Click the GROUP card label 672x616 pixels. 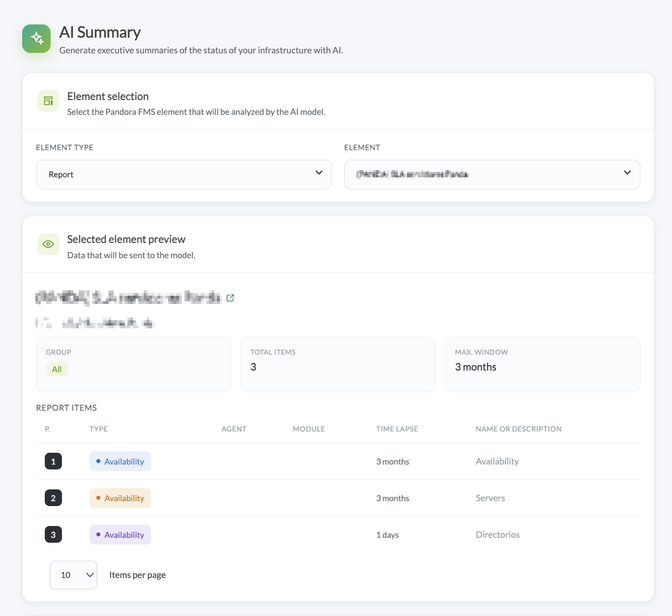pos(58,352)
